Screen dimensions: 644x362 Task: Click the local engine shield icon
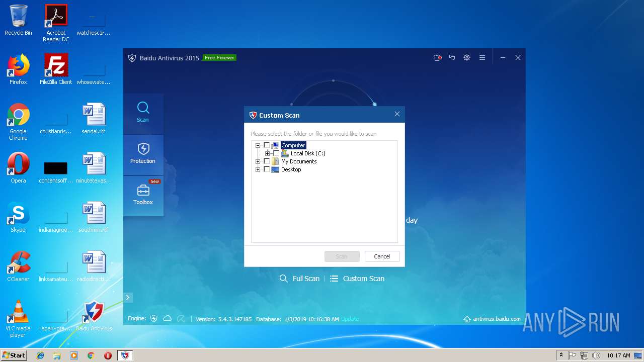tap(154, 319)
